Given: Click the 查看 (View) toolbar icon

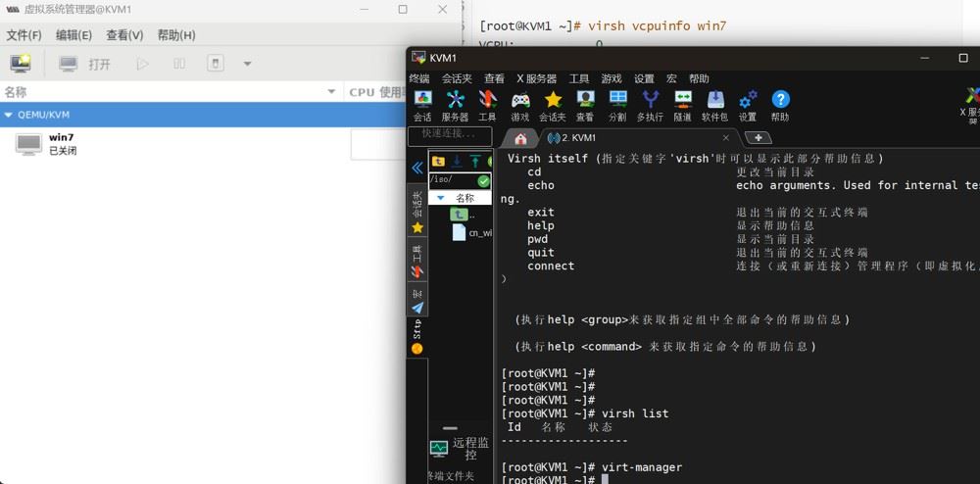Looking at the screenshot, I should click(585, 106).
